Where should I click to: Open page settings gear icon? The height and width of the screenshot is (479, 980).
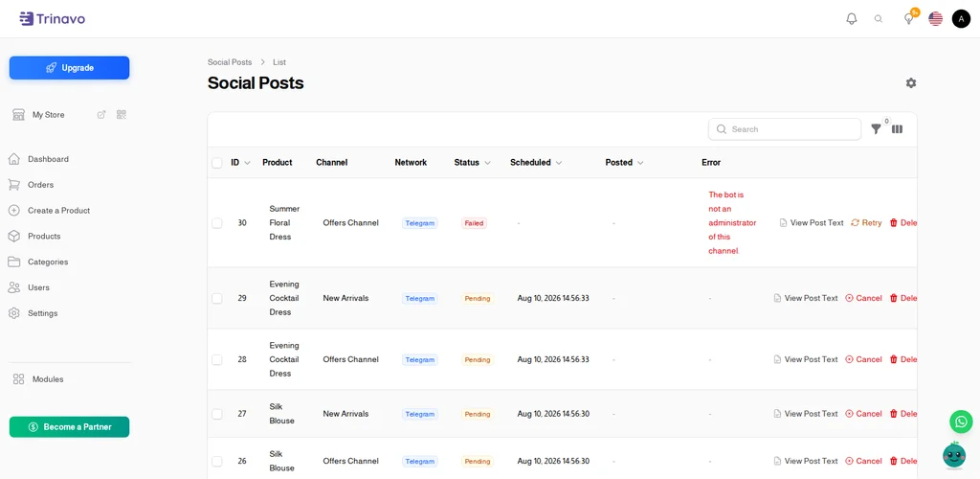coord(911,82)
